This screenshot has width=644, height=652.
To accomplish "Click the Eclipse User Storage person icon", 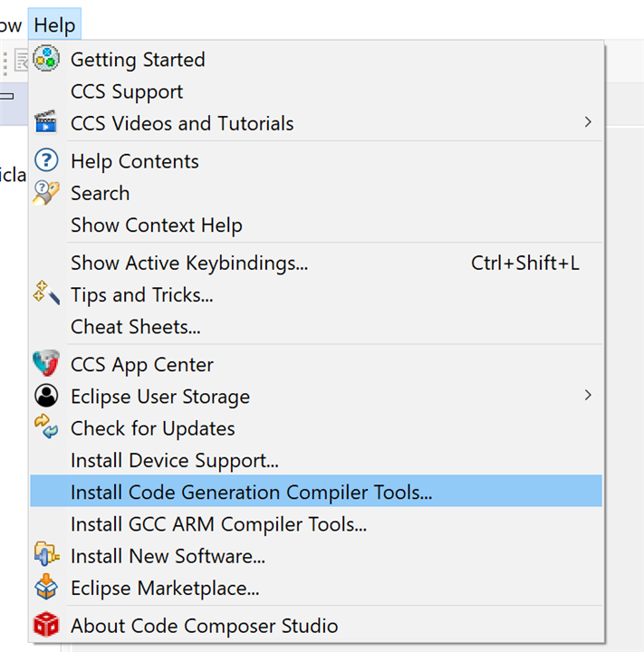I will (x=46, y=395).
